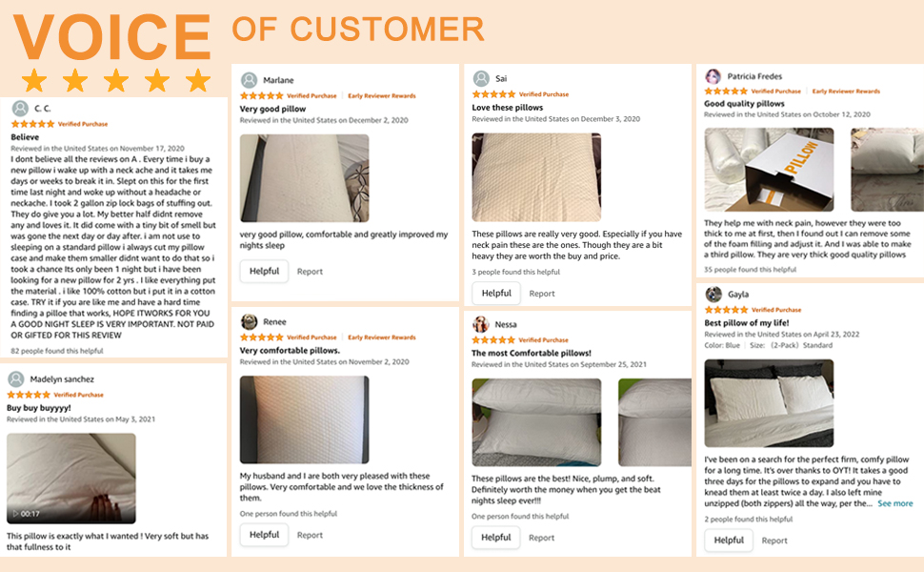Report Nessa's review
The width and height of the screenshot is (924, 572).
coord(542,538)
